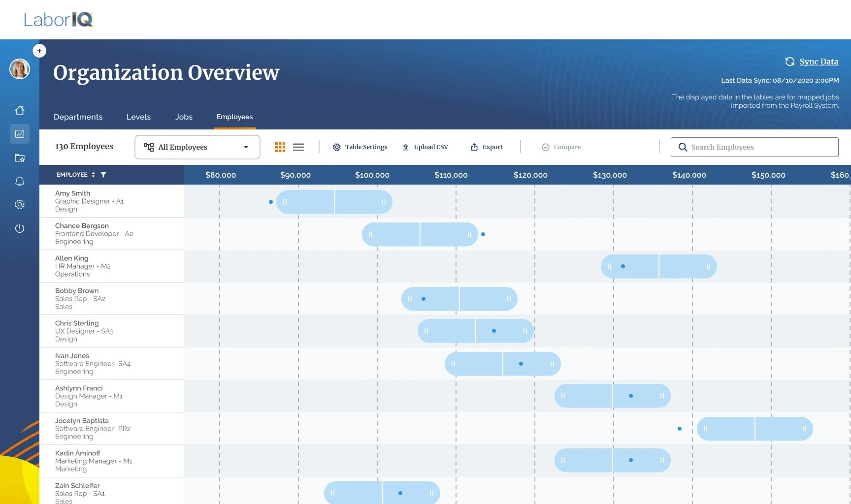Switch to the Levels tab
Screen dimensions: 851x504
tap(138, 117)
